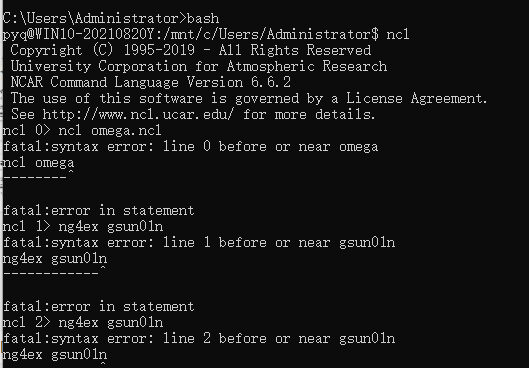The width and height of the screenshot is (529, 368).
Task: Click the last 'ng4ex gsun01n' echoed line
Action: (x=55, y=355)
